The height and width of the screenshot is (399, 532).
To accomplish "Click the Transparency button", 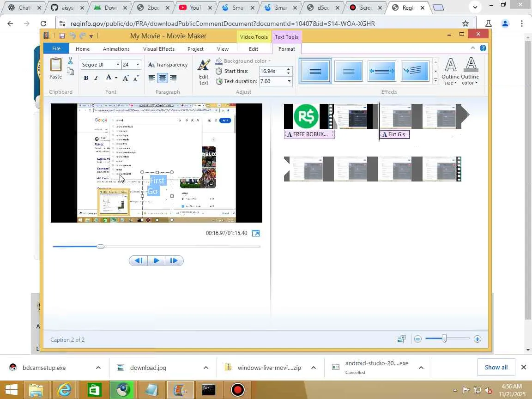I will click(168, 65).
